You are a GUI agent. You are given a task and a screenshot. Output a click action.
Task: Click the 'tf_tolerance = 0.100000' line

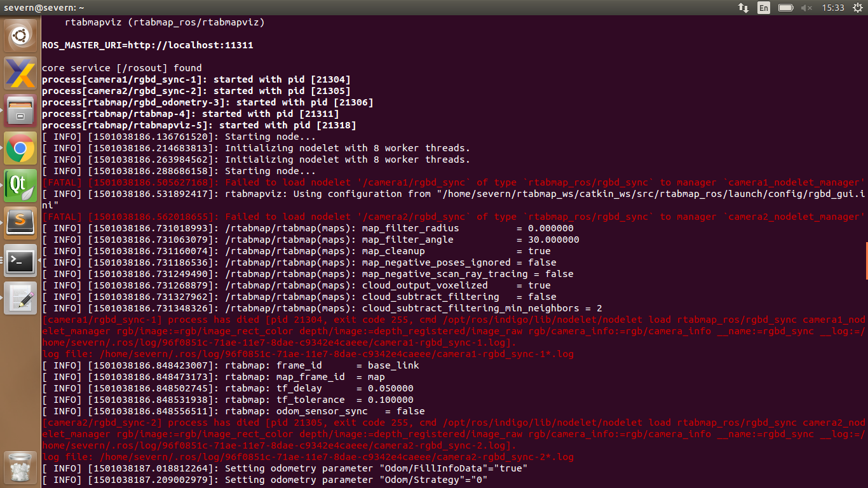(x=227, y=400)
